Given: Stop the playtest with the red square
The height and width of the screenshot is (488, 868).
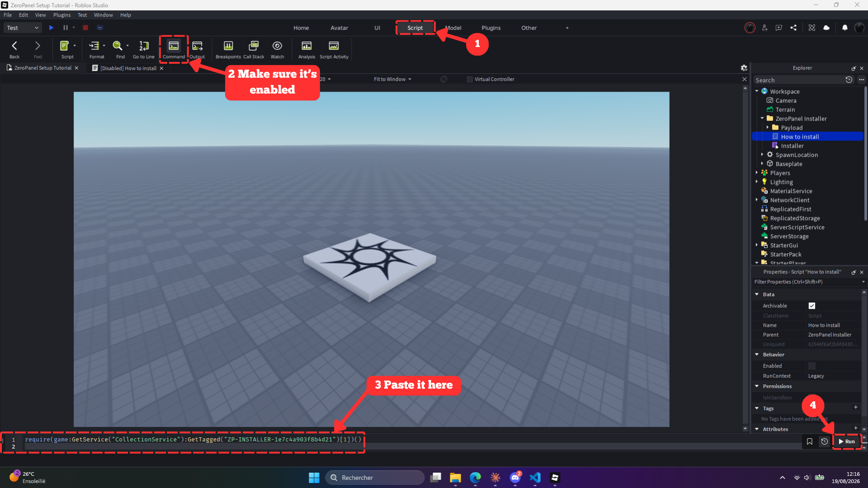Looking at the screenshot, I should pos(85,28).
